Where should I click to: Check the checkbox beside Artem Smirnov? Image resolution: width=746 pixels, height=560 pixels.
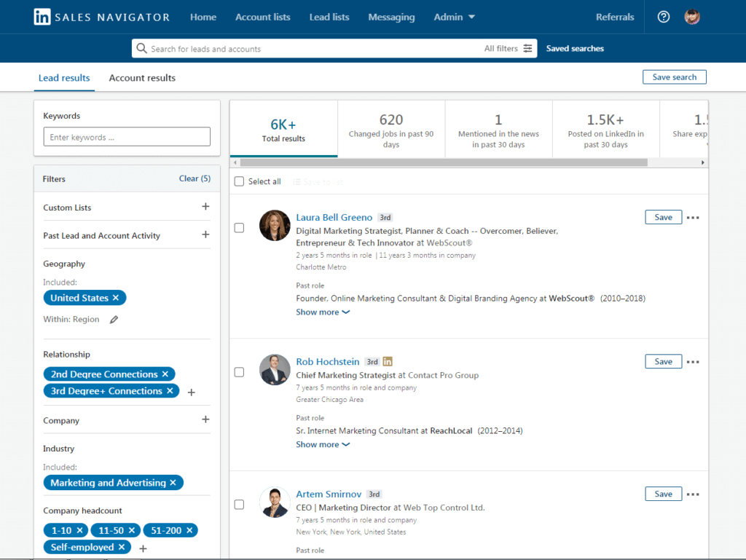239,505
